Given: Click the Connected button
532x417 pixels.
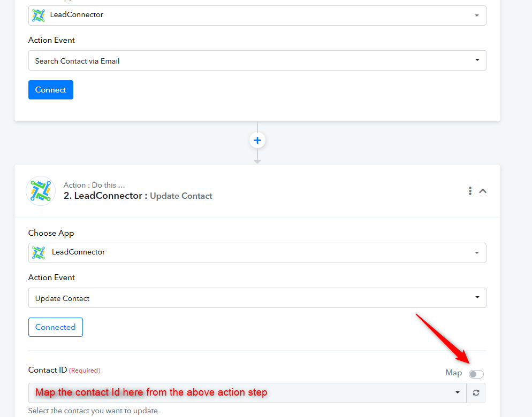Looking at the screenshot, I should coord(55,327).
